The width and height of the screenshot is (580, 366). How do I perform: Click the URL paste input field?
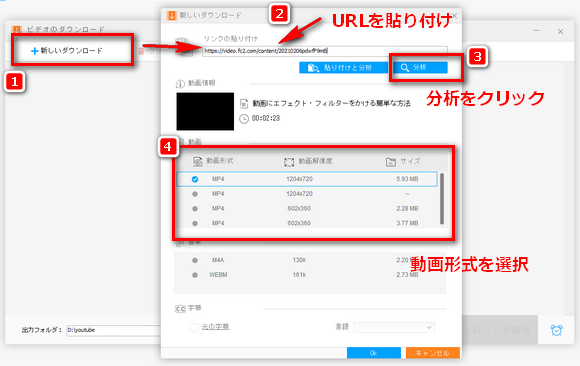(x=325, y=51)
